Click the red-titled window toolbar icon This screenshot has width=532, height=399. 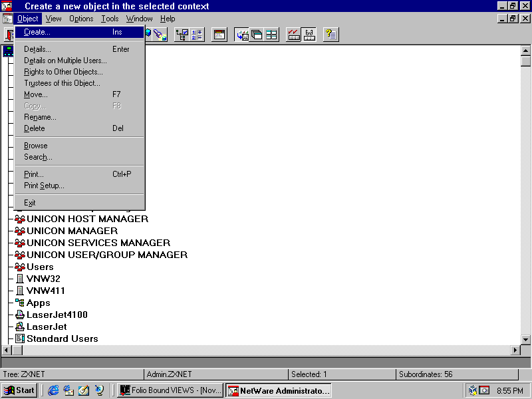click(x=219, y=35)
